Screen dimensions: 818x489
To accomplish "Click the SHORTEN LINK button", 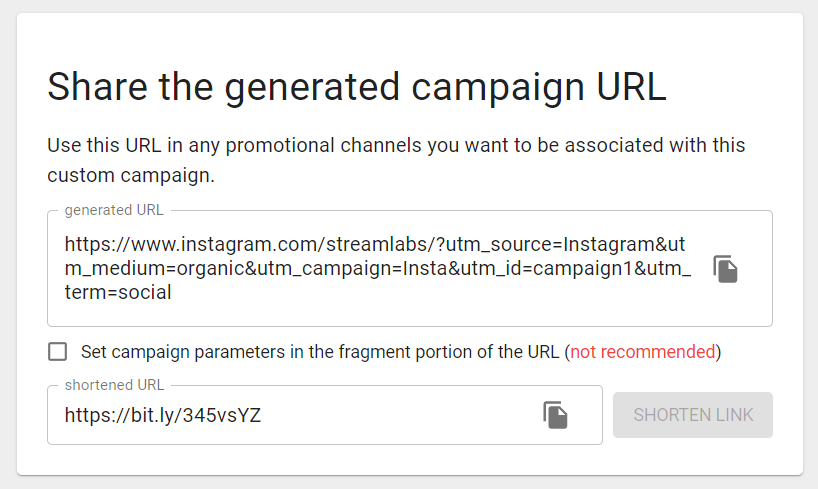I will pos(693,415).
